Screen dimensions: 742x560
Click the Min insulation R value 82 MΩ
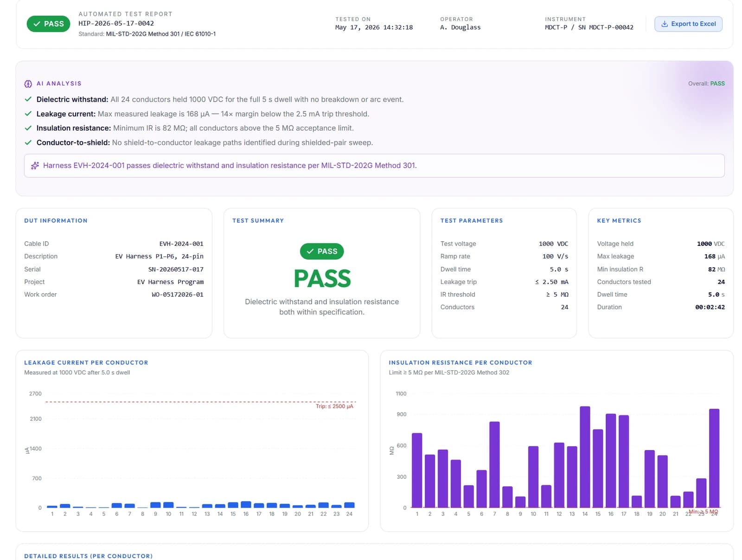[716, 269]
